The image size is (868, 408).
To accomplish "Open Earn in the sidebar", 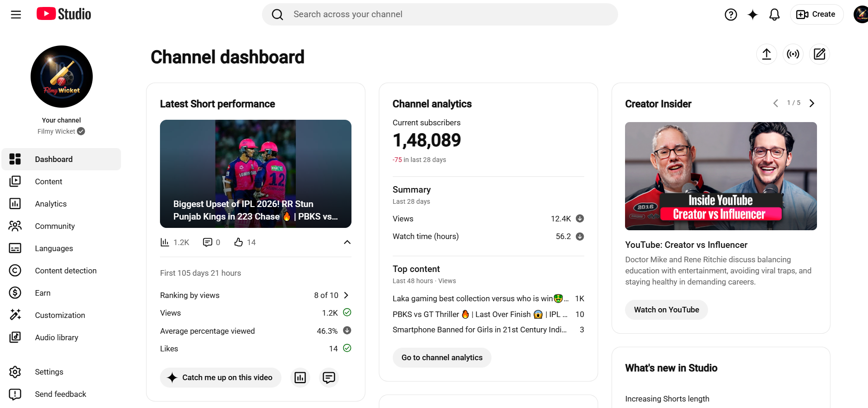I will point(61,293).
